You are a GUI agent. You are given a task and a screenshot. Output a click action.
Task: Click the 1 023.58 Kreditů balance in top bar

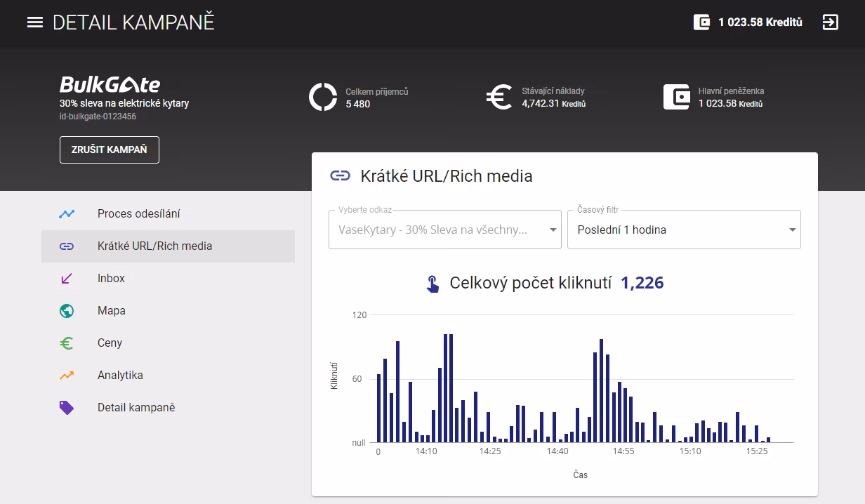(760, 22)
